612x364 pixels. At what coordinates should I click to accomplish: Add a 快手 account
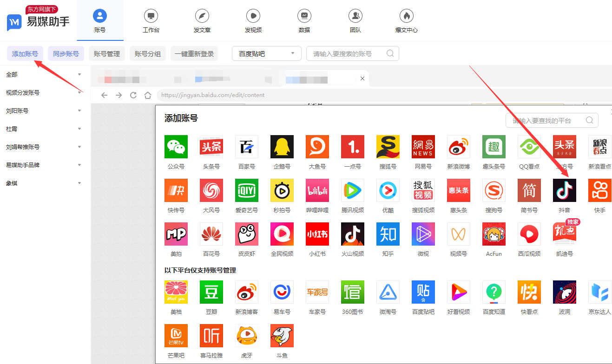coord(599,190)
